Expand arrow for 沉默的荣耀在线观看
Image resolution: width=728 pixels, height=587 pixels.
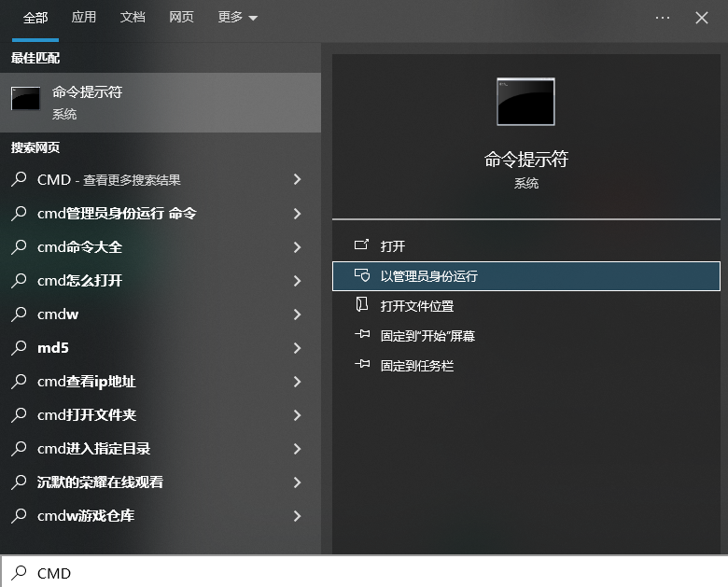297,482
